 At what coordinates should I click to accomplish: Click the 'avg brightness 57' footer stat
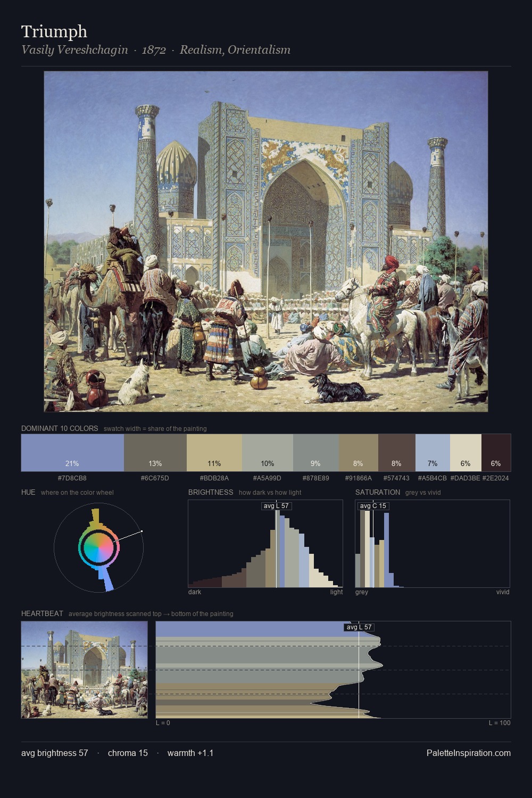pyautogui.click(x=55, y=753)
